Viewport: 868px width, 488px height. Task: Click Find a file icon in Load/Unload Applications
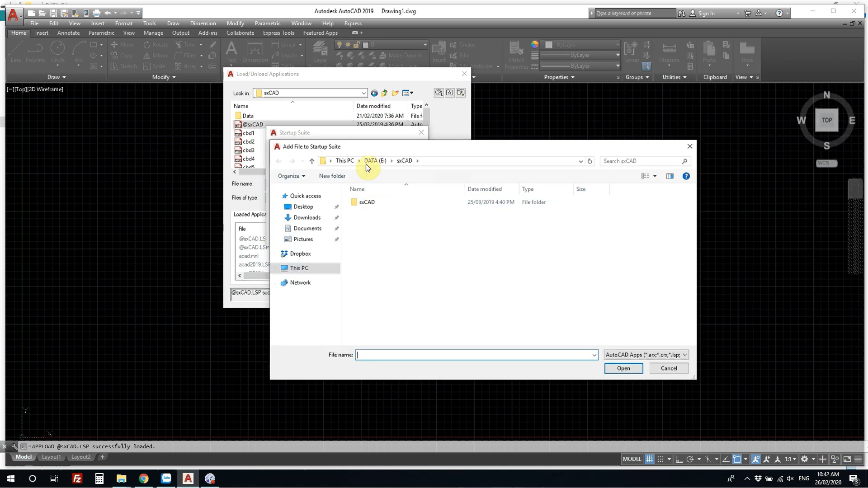coord(439,93)
